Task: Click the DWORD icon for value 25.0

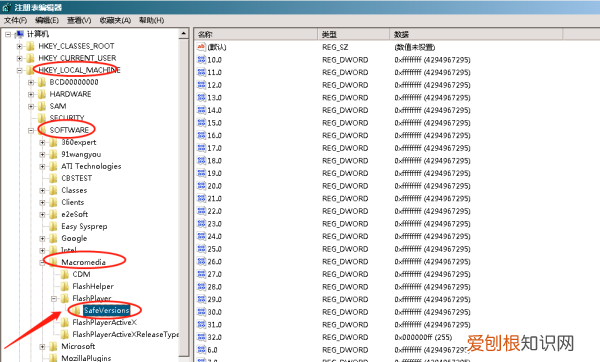Action: (201, 249)
